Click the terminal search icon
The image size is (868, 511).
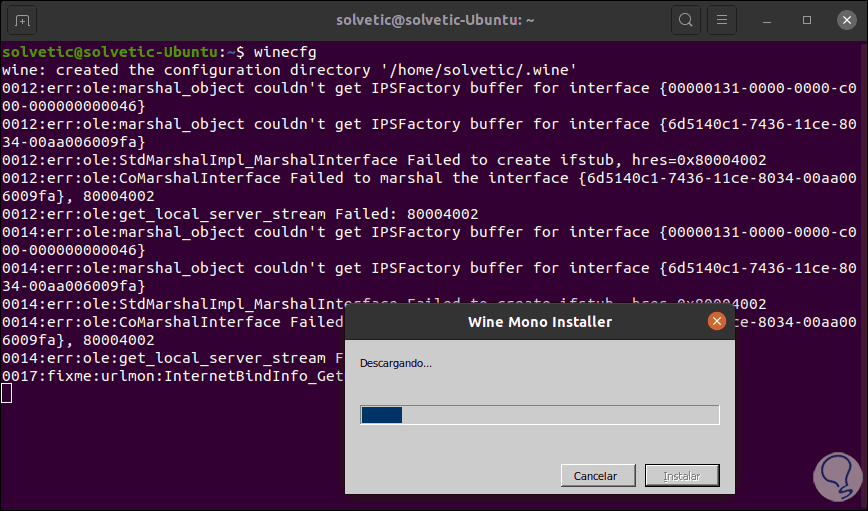click(686, 20)
